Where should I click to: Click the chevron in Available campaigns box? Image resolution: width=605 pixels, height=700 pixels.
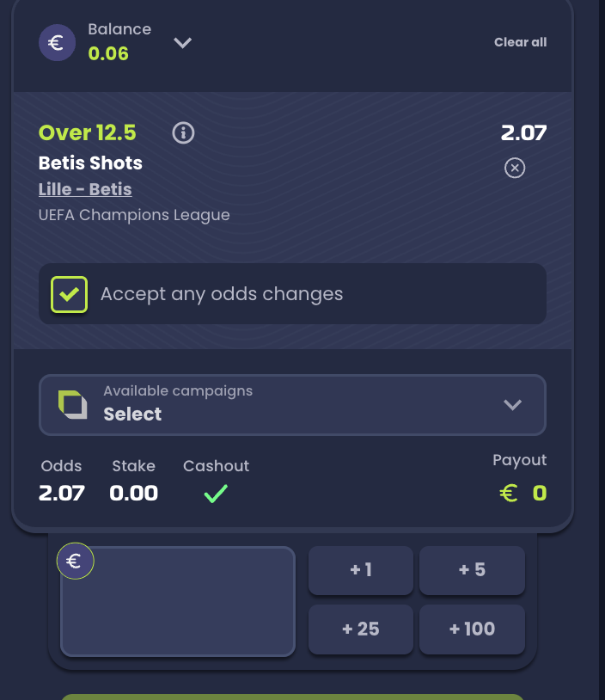click(x=513, y=405)
